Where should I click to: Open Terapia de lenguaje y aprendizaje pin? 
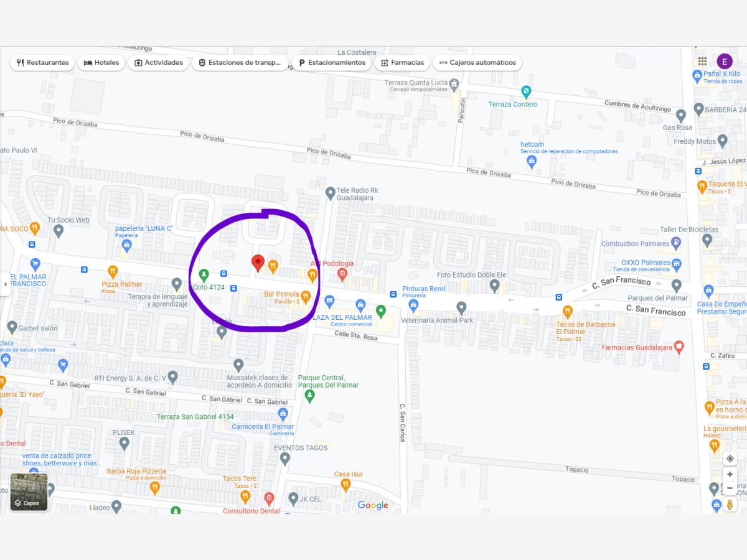(x=177, y=284)
